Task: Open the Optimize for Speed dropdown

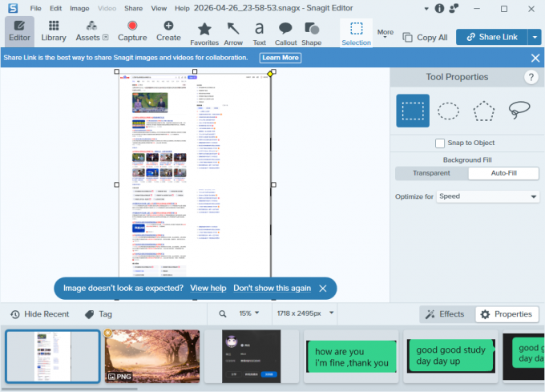Action: [488, 196]
